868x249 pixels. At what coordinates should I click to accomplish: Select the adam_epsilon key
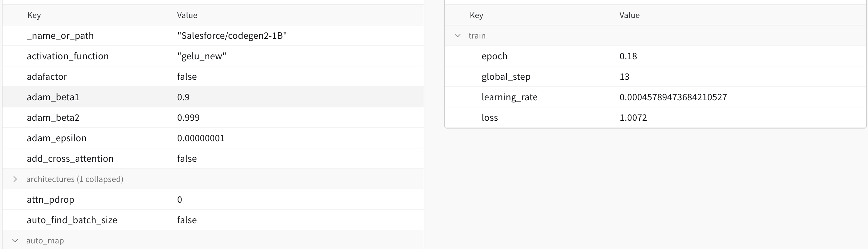[x=57, y=138]
